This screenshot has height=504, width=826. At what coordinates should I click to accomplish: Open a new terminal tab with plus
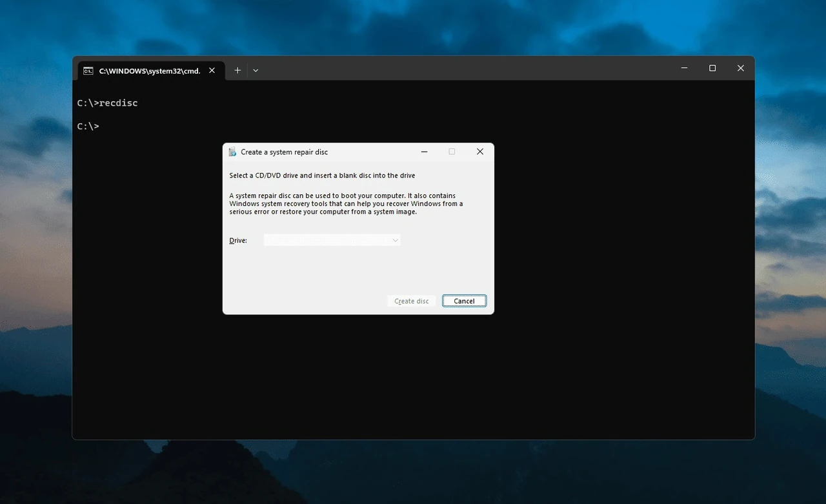(x=237, y=70)
